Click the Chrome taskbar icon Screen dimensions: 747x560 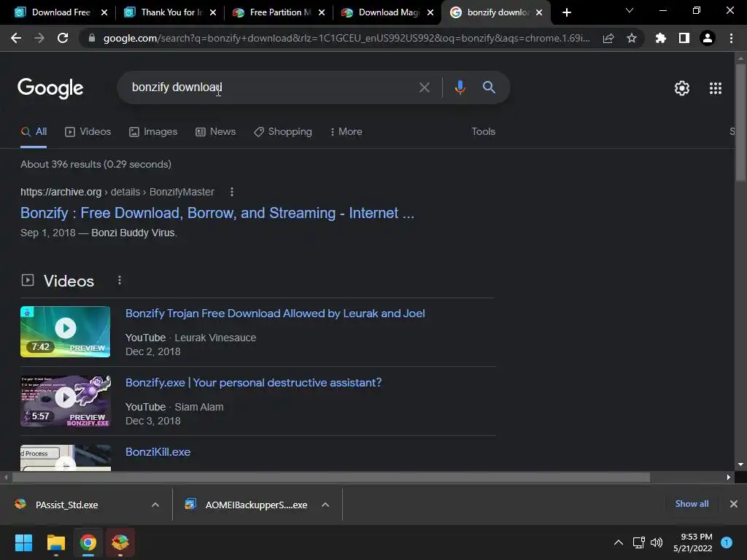(88, 542)
